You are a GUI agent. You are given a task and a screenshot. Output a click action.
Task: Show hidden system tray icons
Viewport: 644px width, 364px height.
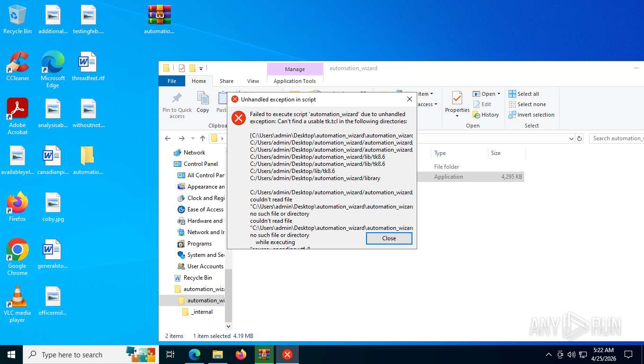coord(549,355)
